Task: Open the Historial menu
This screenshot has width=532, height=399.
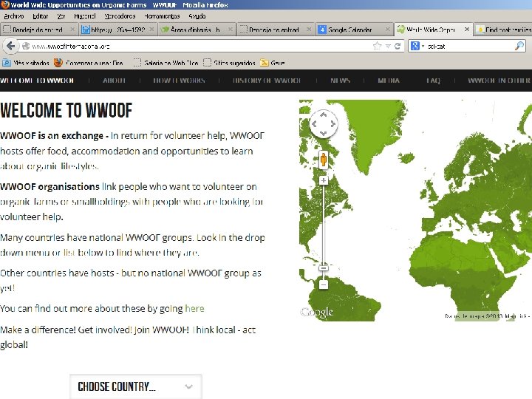Action: coord(85,16)
